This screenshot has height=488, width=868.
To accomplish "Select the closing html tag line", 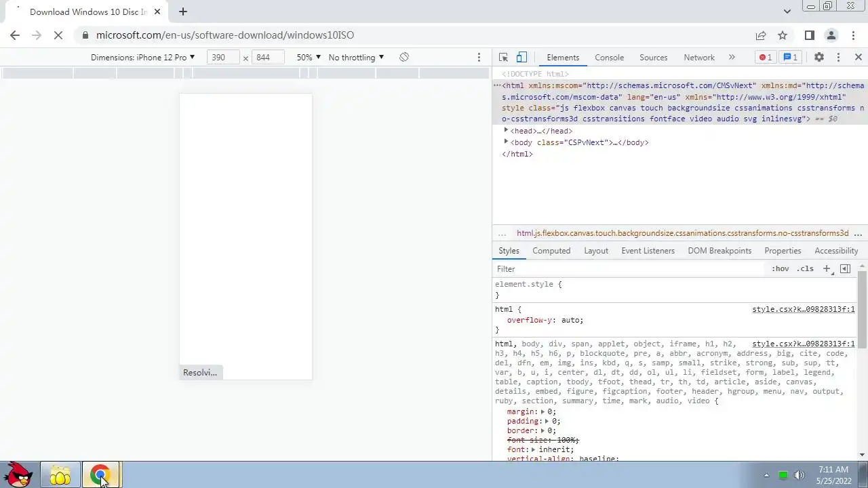I will tap(517, 154).
